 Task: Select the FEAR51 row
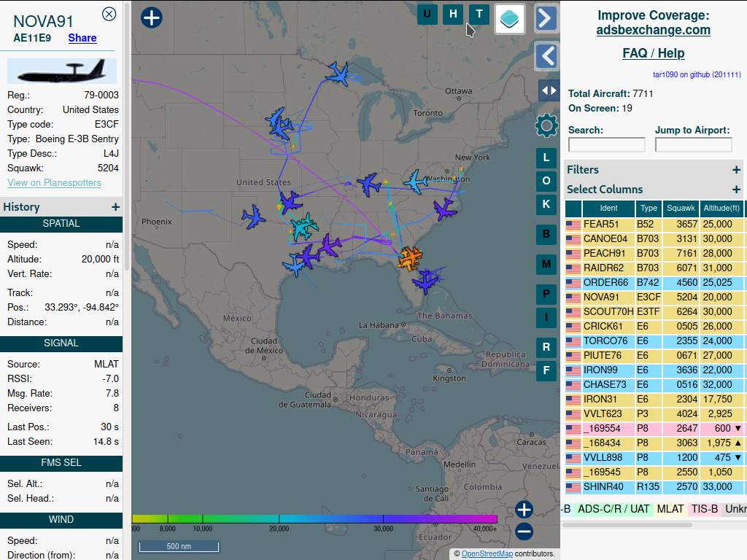(x=656, y=225)
